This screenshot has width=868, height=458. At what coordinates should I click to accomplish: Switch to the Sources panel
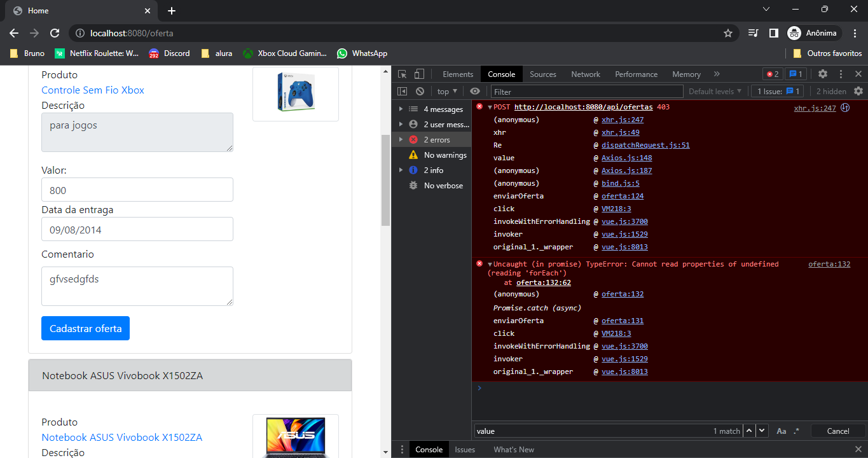coord(543,74)
